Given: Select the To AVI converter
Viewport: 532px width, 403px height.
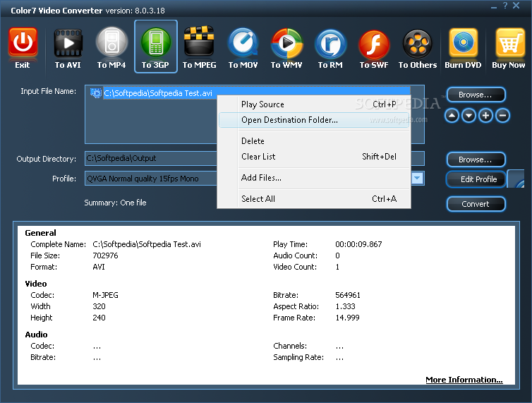Looking at the screenshot, I should pyautogui.click(x=68, y=48).
